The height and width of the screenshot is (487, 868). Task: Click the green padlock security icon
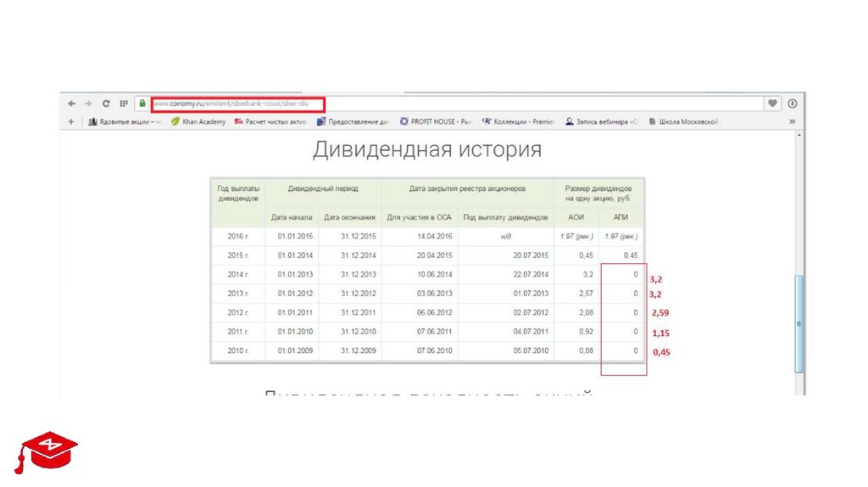[x=142, y=104]
